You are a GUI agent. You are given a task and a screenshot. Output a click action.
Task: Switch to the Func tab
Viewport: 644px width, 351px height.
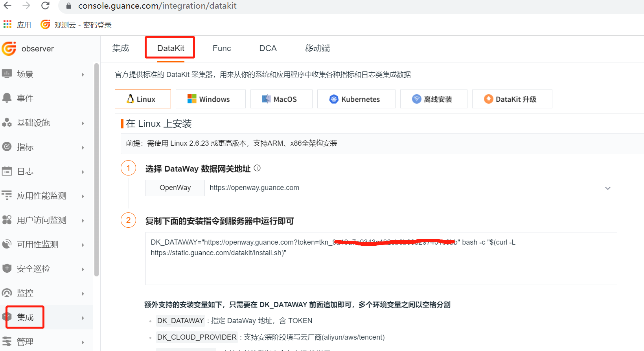coord(222,48)
